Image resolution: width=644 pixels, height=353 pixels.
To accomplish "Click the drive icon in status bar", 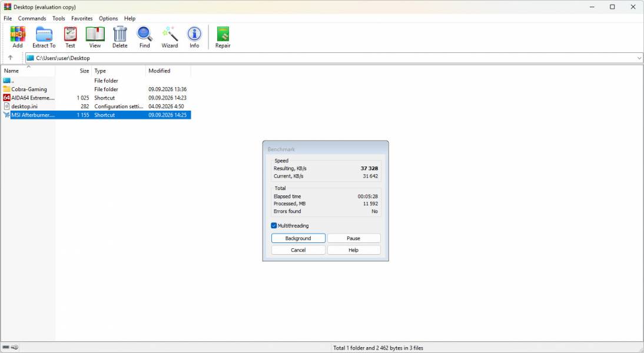I will pos(6,347).
